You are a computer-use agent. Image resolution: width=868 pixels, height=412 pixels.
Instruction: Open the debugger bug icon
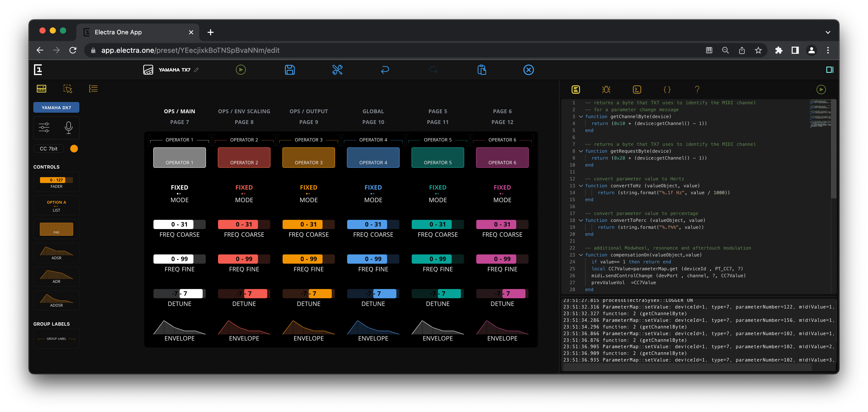(606, 89)
